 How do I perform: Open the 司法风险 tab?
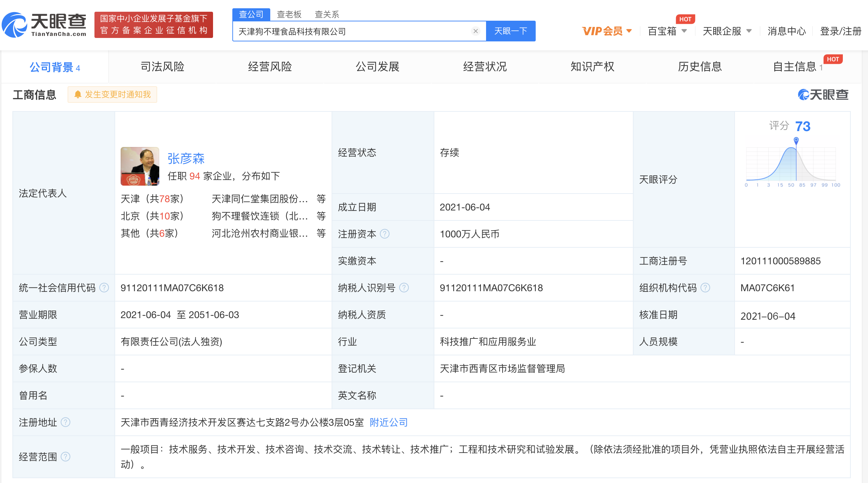(162, 67)
